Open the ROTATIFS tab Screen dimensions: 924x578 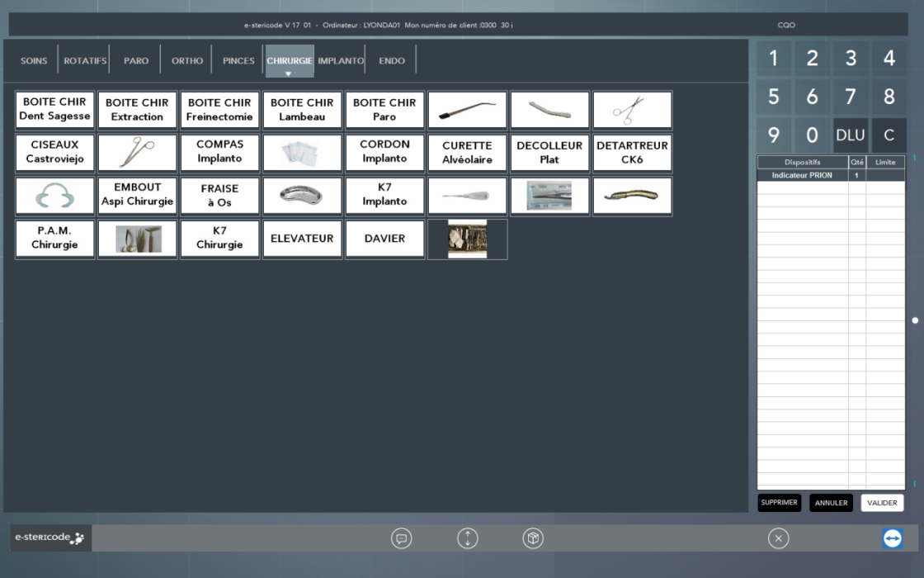coord(85,60)
